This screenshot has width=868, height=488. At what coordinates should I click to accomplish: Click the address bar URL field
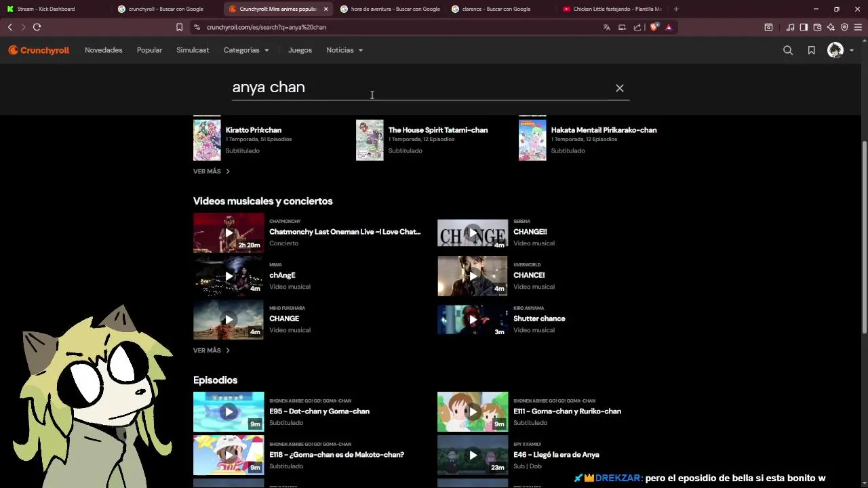(x=393, y=27)
